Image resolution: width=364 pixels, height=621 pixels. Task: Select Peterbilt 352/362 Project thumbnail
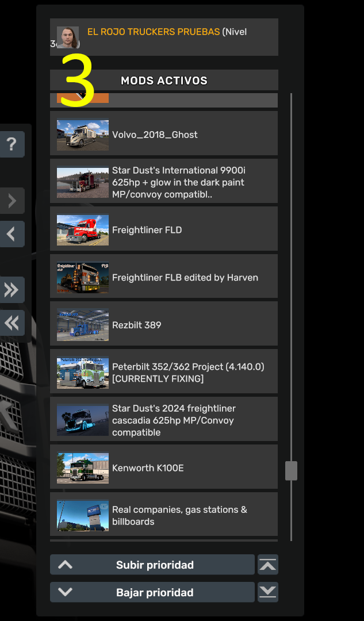point(83,374)
